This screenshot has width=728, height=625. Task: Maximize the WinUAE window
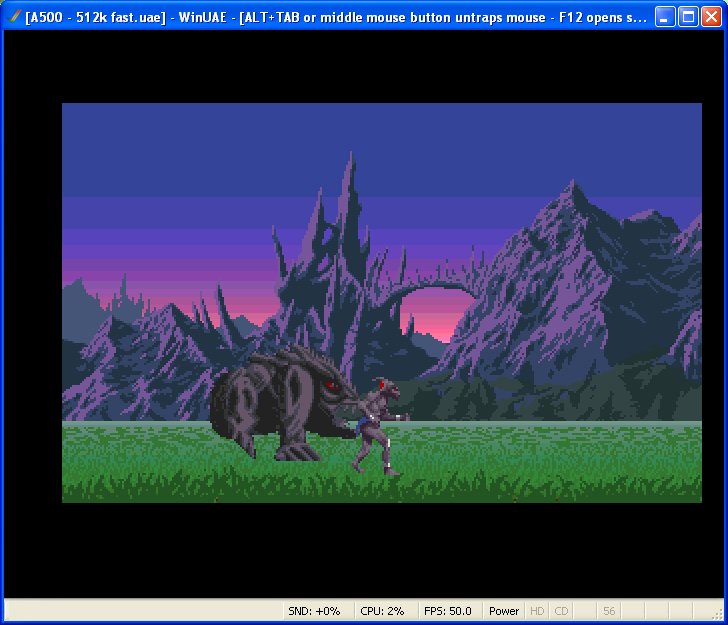(688, 17)
